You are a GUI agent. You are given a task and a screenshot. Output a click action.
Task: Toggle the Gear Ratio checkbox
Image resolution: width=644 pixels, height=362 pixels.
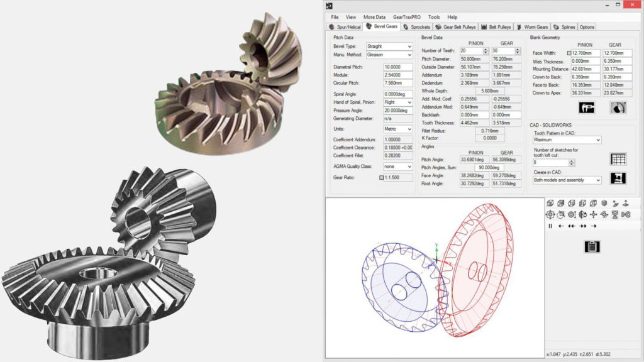click(x=381, y=177)
